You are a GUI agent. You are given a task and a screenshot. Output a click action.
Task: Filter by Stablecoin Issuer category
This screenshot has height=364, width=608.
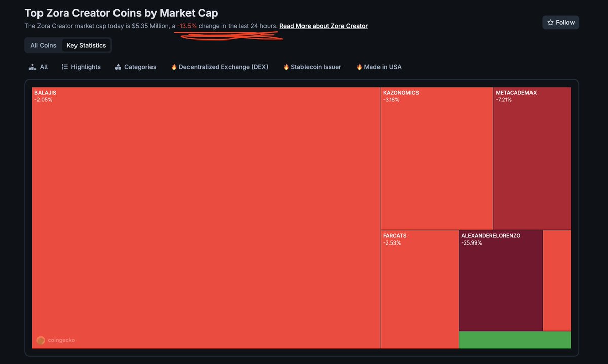pyautogui.click(x=312, y=67)
